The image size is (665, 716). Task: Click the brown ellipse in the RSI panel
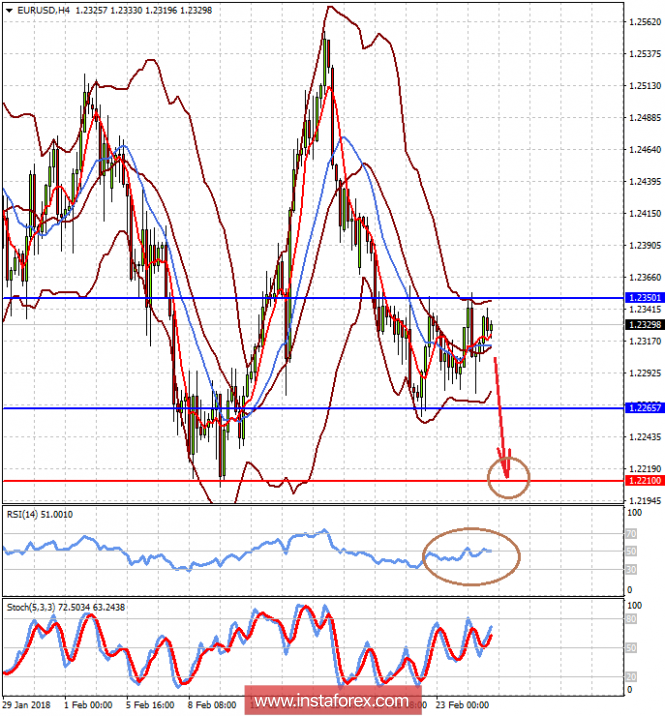(x=471, y=556)
